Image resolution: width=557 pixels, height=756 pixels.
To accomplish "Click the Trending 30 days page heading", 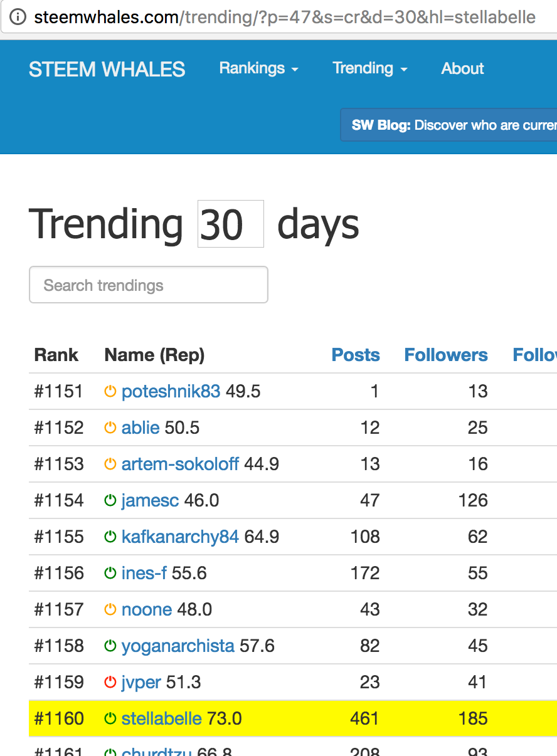I will click(x=194, y=224).
